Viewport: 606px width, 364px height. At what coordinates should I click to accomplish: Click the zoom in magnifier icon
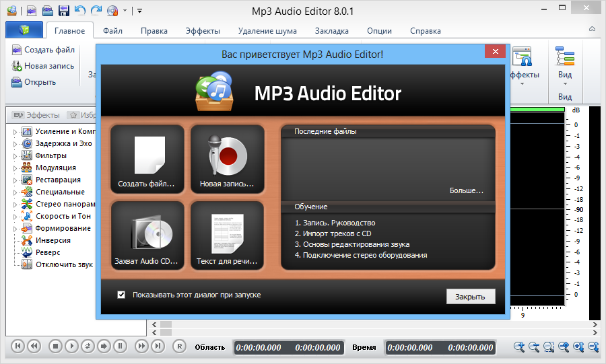(x=519, y=347)
